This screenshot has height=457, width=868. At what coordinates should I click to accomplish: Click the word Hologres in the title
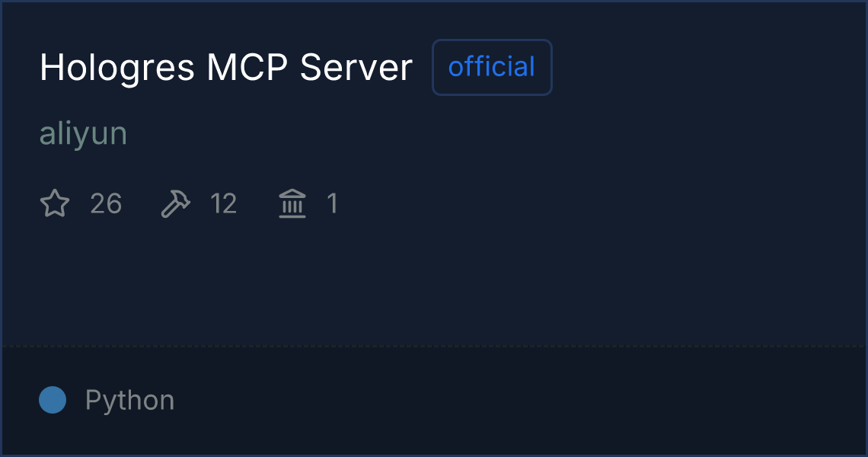pyautogui.click(x=116, y=68)
